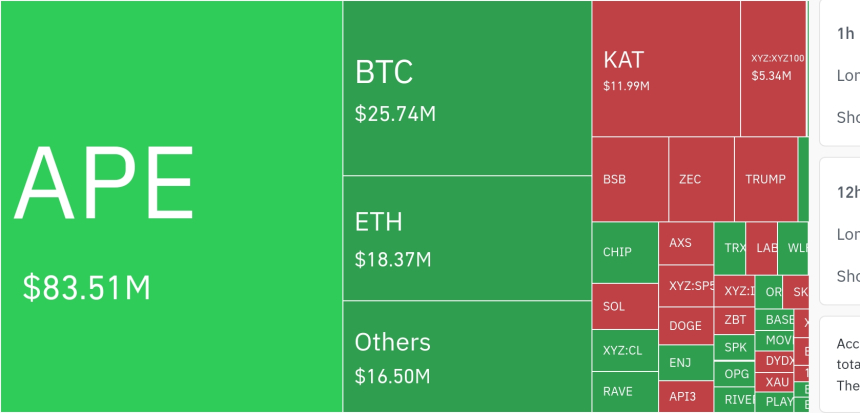Select the ZEC tile
The width and height of the screenshot is (860, 413).
click(x=700, y=179)
